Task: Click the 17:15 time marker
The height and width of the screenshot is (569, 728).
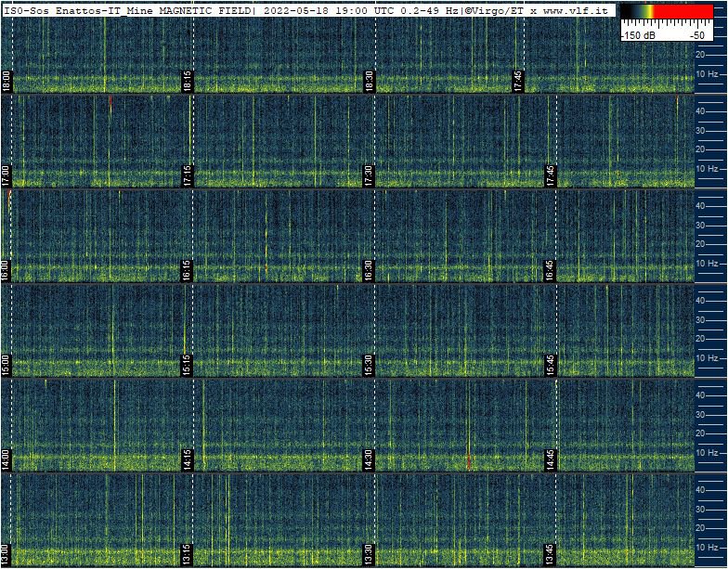Action: point(188,175)
